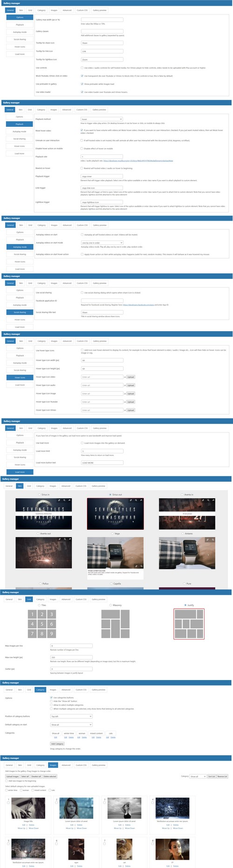
Task: Open Custom CSS tab in the Grid panel
Action: point(81,599)
